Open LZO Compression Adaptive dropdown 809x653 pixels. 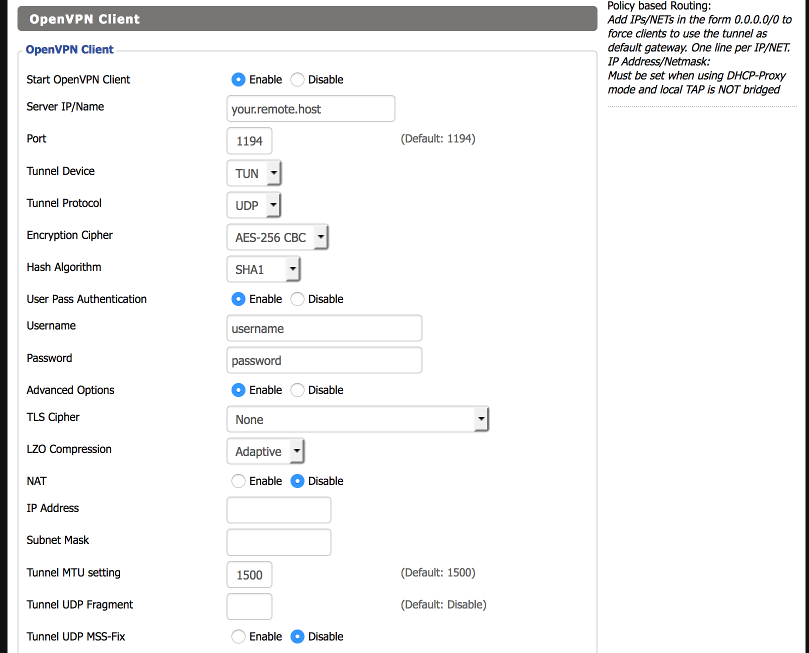click(x=266, y=451)
